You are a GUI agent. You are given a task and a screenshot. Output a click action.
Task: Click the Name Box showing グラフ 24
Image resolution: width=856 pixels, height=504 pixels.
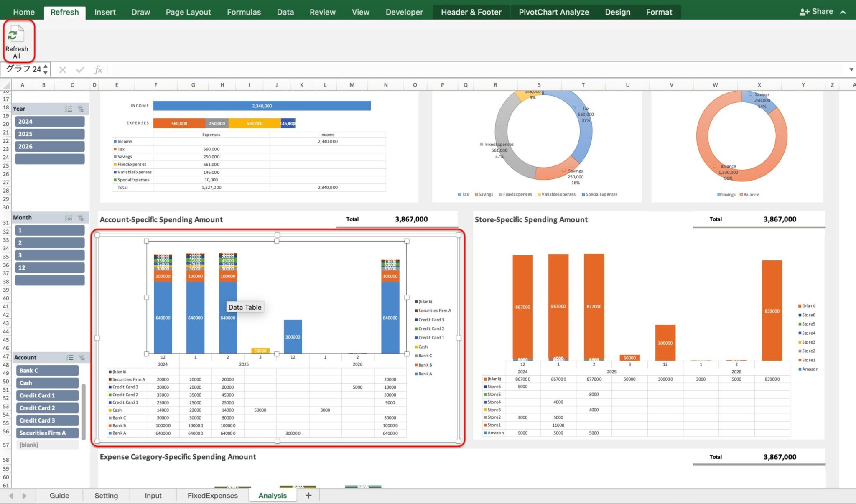(x=25, y=69)
